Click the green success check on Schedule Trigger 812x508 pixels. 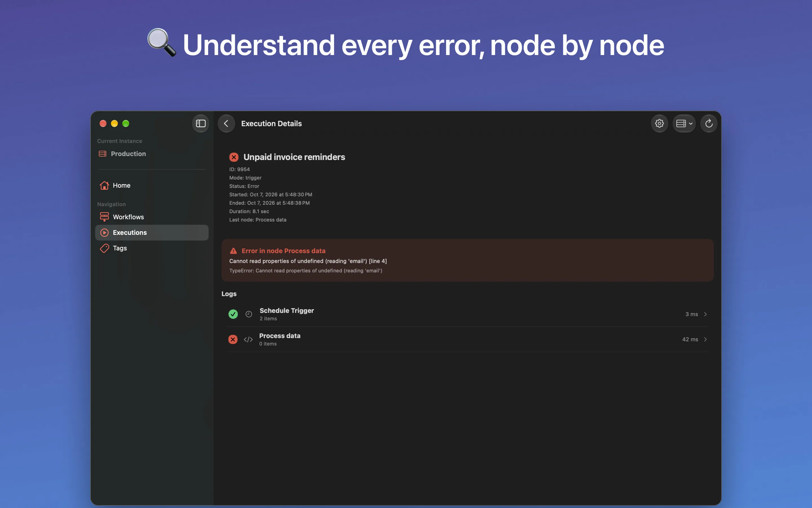(233, 314)
